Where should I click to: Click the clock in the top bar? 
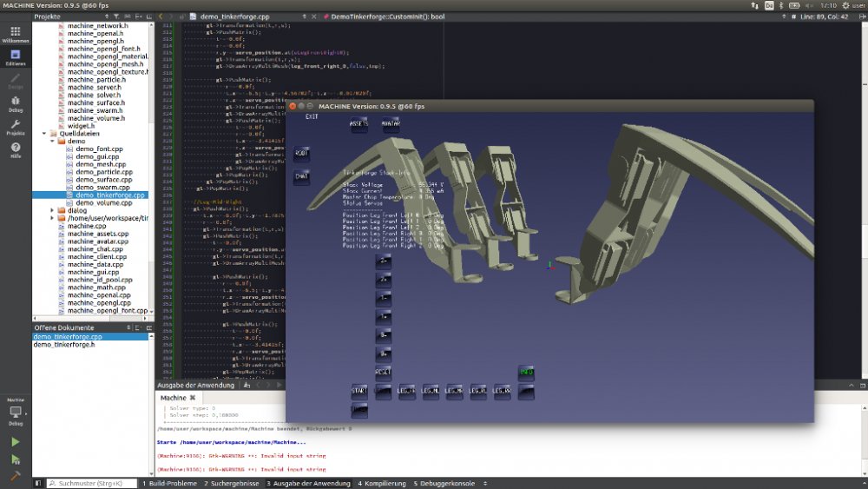tap(828, 5)
